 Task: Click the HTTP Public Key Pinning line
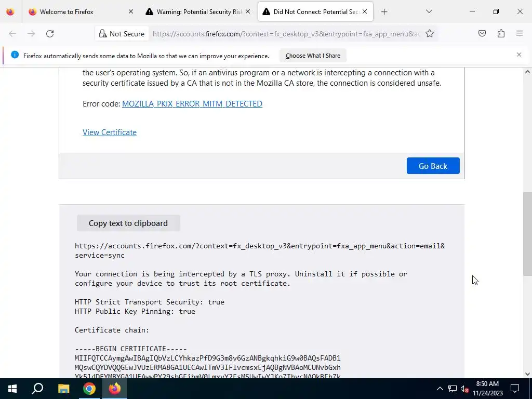tap(135, 312)
